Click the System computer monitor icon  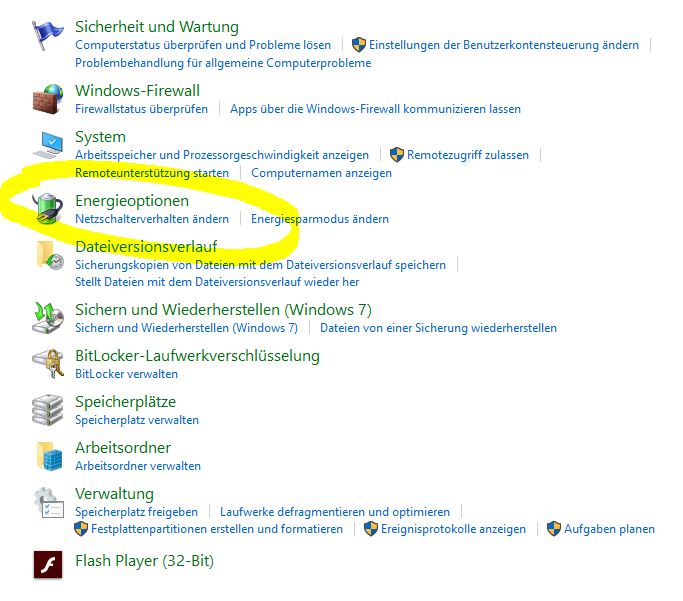pyautogui.click(x=48, y=145)
